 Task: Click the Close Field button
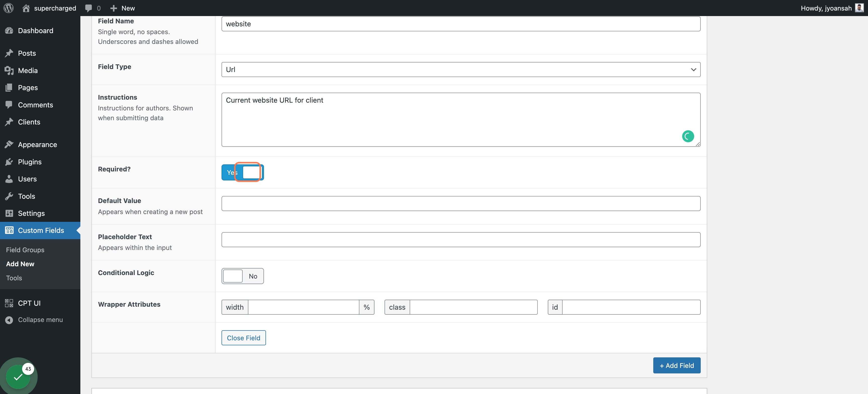(x=243, y=338)
